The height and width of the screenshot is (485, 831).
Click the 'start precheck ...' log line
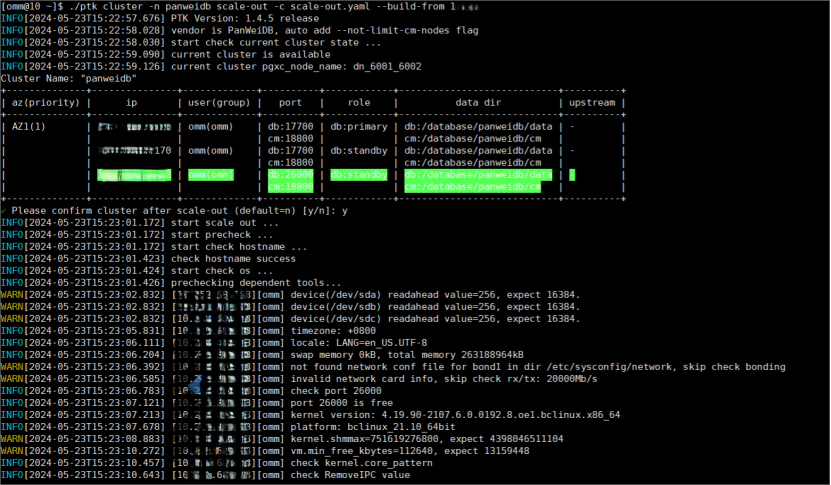[222, 235]
